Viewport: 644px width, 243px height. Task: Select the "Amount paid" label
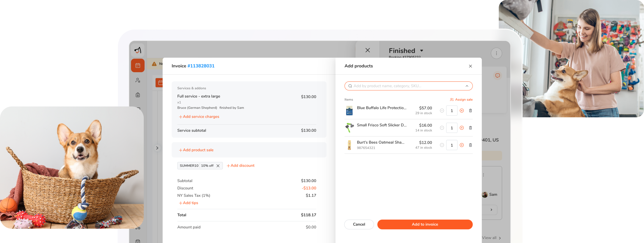click(x=189, y=227)
